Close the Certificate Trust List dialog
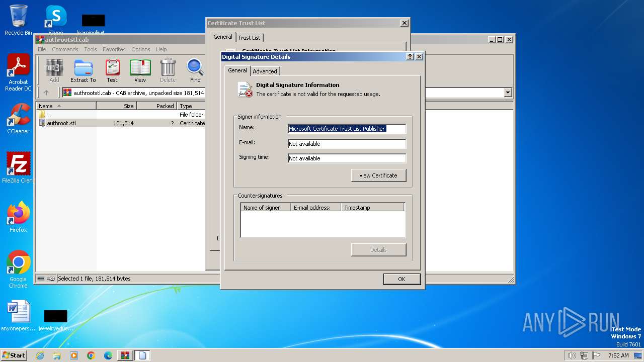This screenshot has height=362, width=644. [x=404, y=23]
